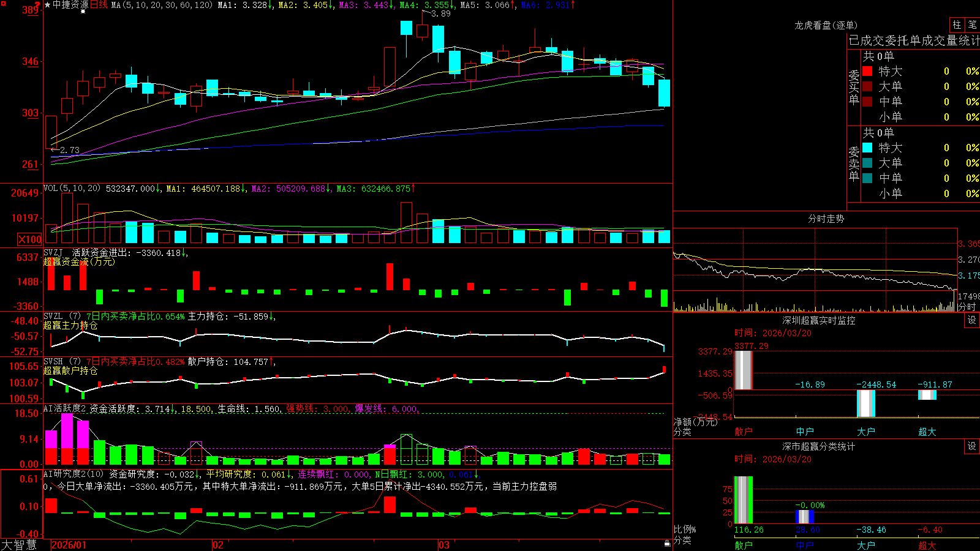The width and height of the screenshot is (980, 551).
Task: Click the lock icon at chart bottom right
Action: (x=668, y=543)
